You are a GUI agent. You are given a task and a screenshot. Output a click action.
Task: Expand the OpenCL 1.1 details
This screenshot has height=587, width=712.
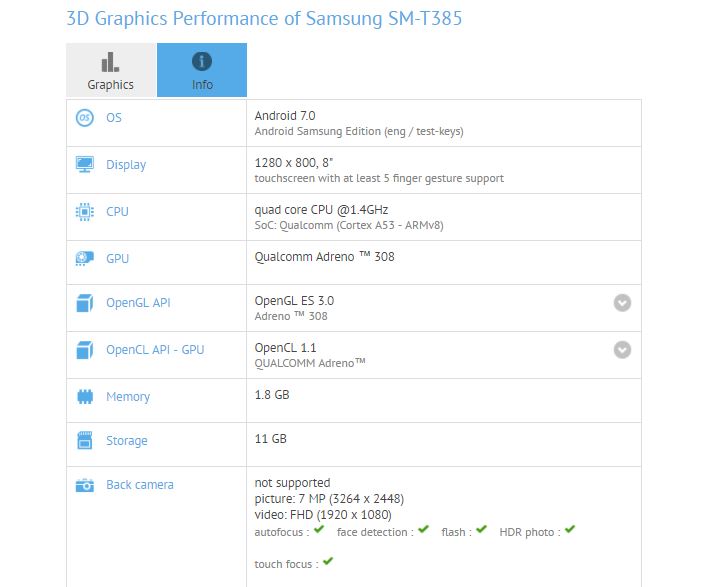(622, 350)
